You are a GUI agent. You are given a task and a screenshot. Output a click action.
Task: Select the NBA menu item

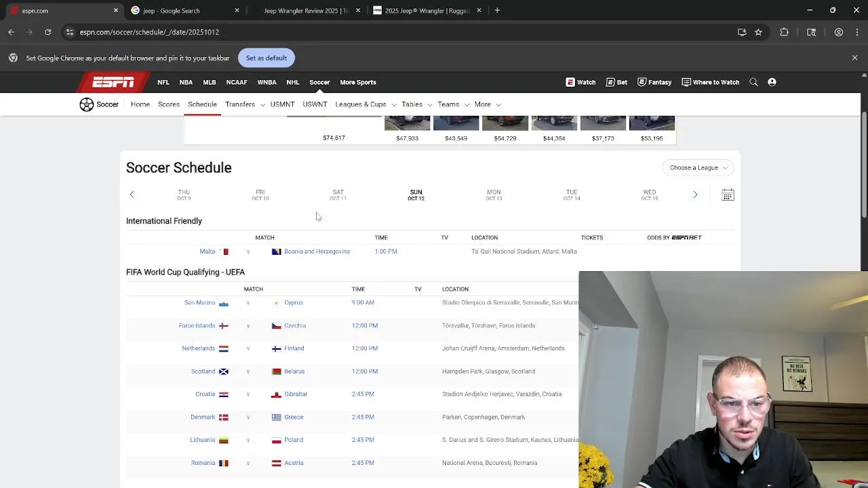[x=186, y=82]
